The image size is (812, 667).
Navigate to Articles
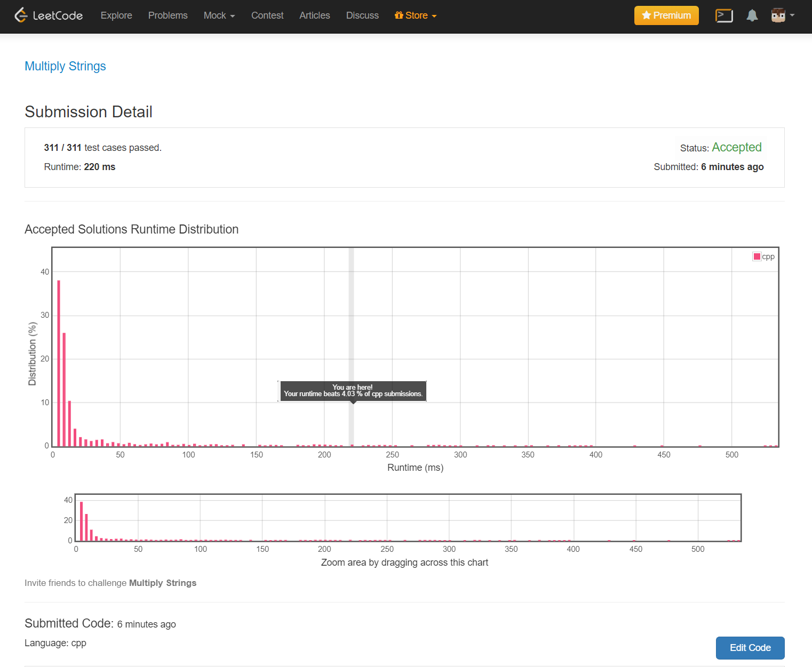314,15
